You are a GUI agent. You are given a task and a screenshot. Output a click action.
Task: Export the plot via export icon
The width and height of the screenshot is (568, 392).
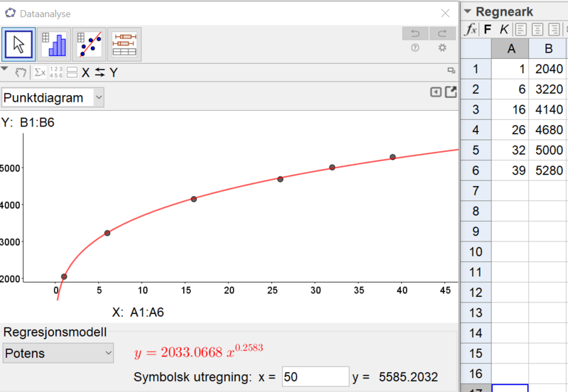pyautogui.click(x=451, y=92)
